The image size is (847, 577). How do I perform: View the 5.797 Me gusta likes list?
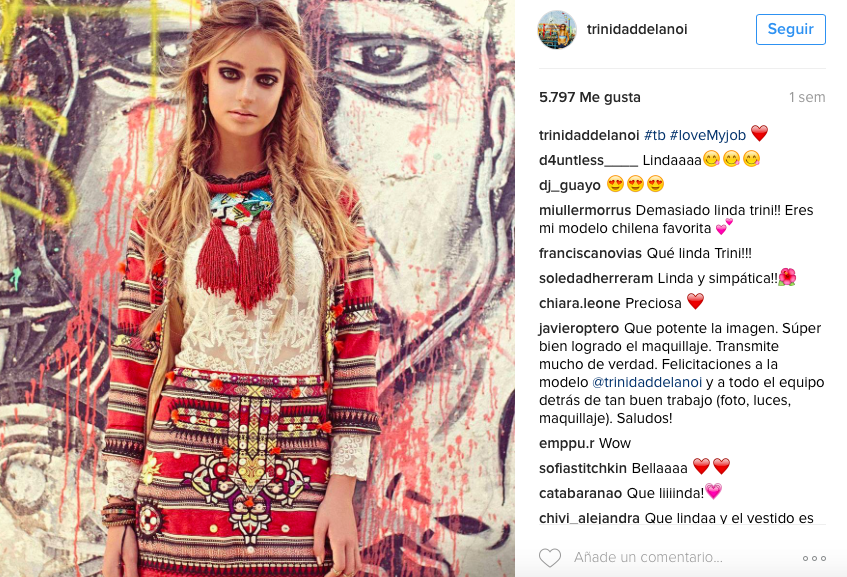click(590, 97)
